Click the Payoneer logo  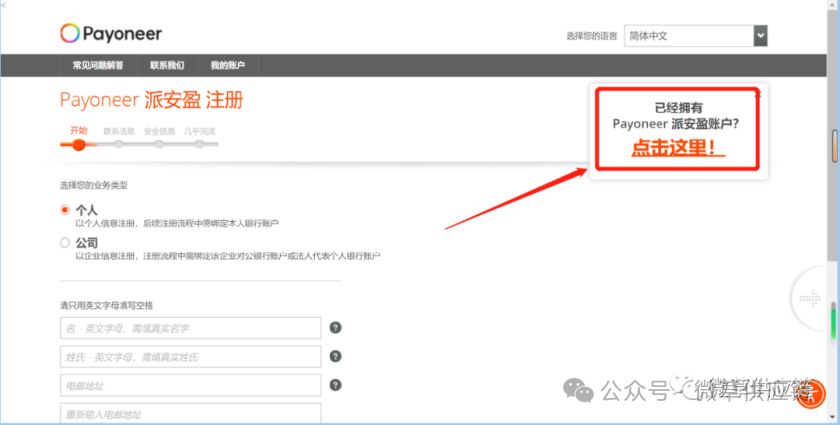(x=111, y=34)
